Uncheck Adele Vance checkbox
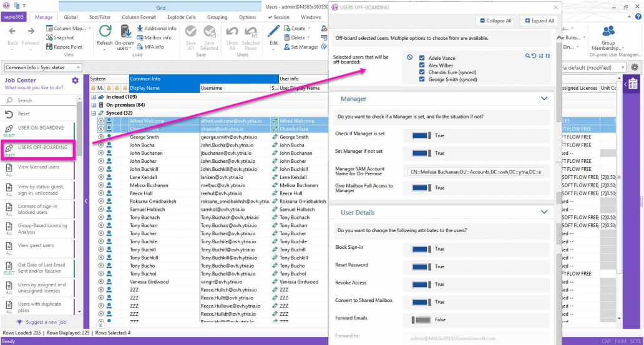Viewport: 644px width, 345px height. point(422,58)
